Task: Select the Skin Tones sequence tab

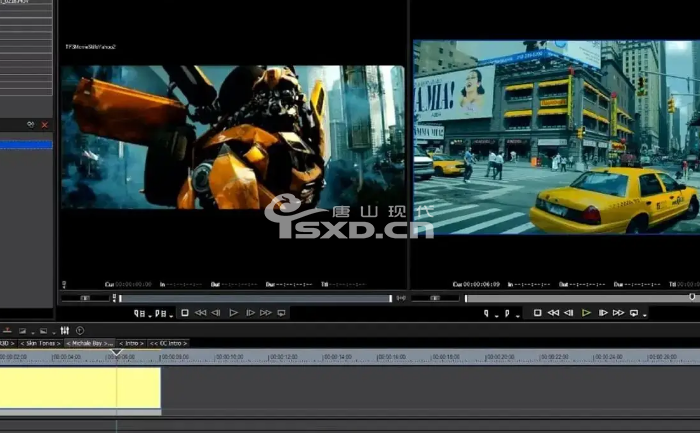Action: pos(40,343)
